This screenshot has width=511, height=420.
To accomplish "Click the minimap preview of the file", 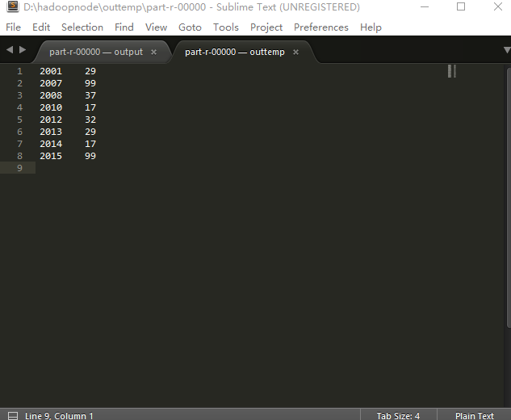I will pyautogui.click(x=452, y=71).
